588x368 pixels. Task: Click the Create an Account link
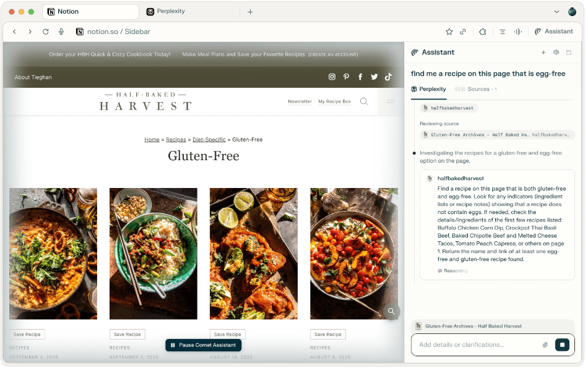point(333,54)
